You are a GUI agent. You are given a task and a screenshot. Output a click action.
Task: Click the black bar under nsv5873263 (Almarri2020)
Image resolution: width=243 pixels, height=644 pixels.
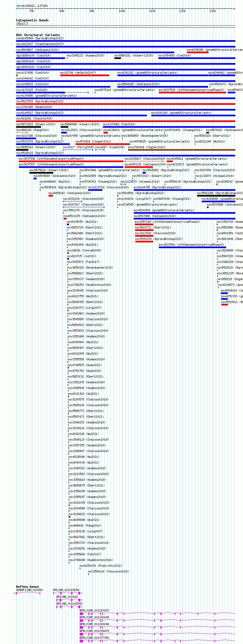click(x=29, y=127)
